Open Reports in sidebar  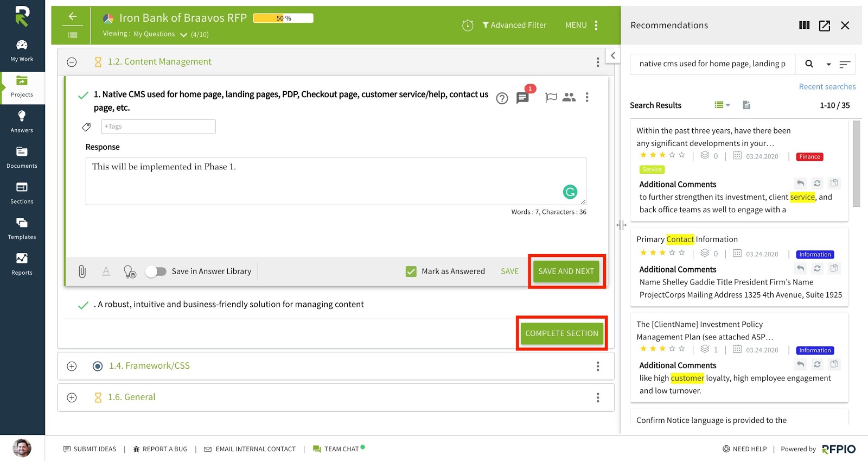(x=22, y=264)
